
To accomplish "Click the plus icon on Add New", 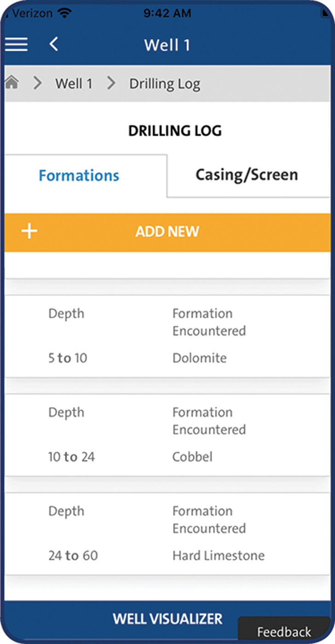I will coord(29,231).
